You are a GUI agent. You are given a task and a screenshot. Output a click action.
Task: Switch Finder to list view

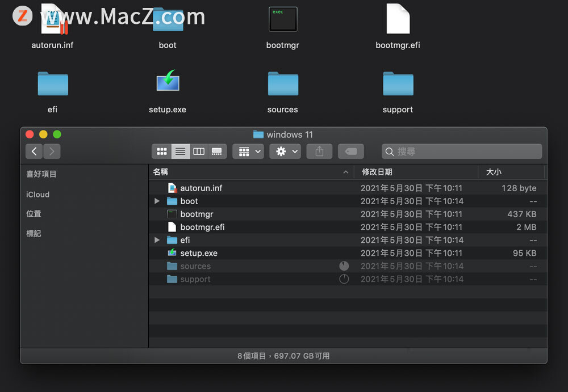coord(181,151)
